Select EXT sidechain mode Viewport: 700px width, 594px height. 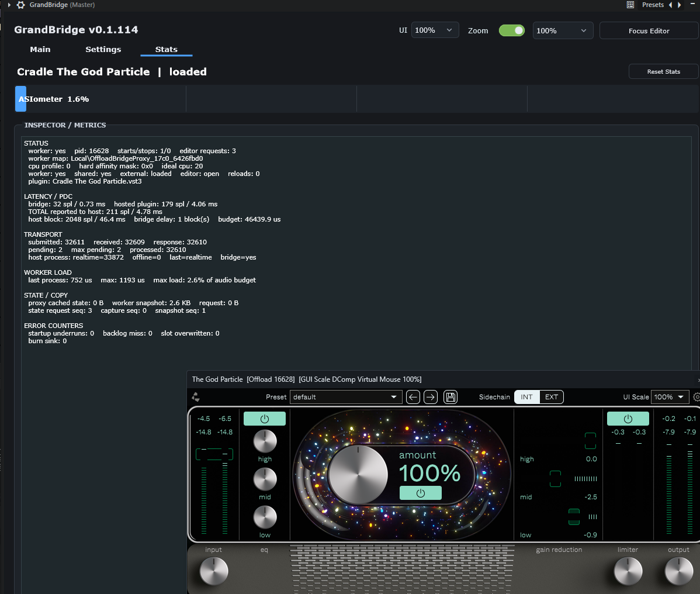552,397
